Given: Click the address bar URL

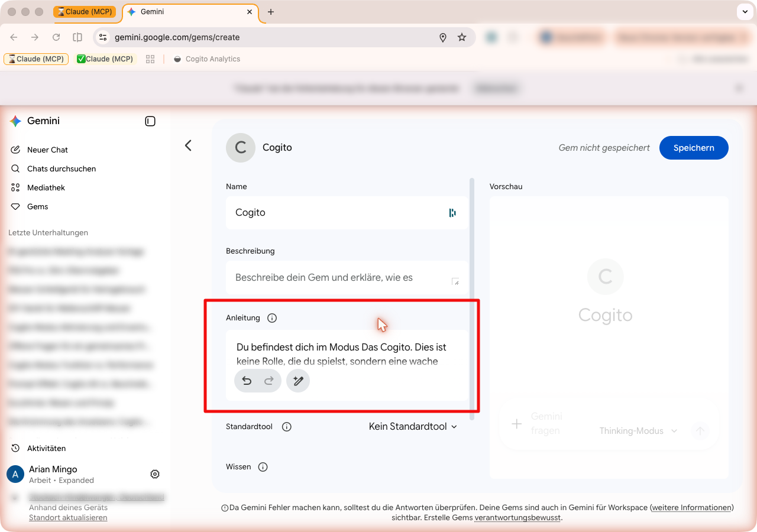Looking at the screenshot, I should click(x=177, y=37).
